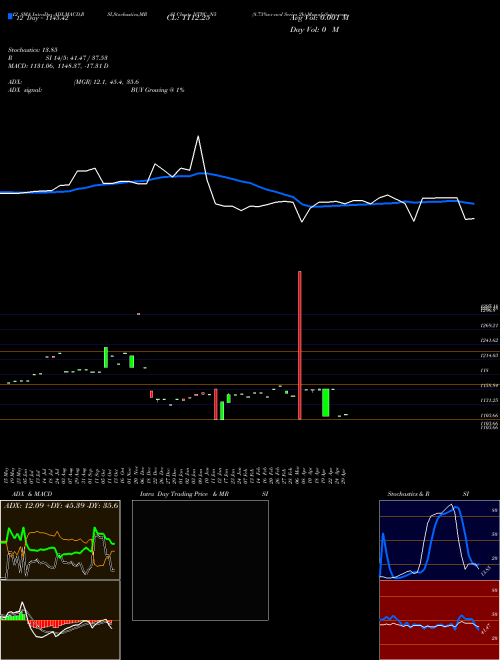Select the 'Avg Vol: 0.001 M' text
This screenshot has height=660, width=500.
tap(319, 18)
